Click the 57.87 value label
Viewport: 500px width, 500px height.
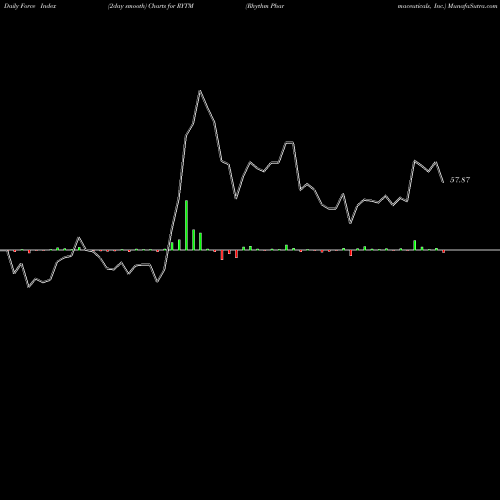click(x=460, y=180)
